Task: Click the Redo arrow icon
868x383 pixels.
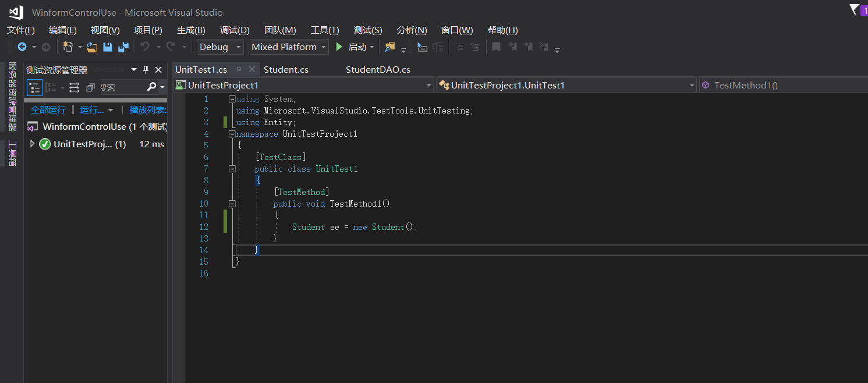Action: (171, 47)
